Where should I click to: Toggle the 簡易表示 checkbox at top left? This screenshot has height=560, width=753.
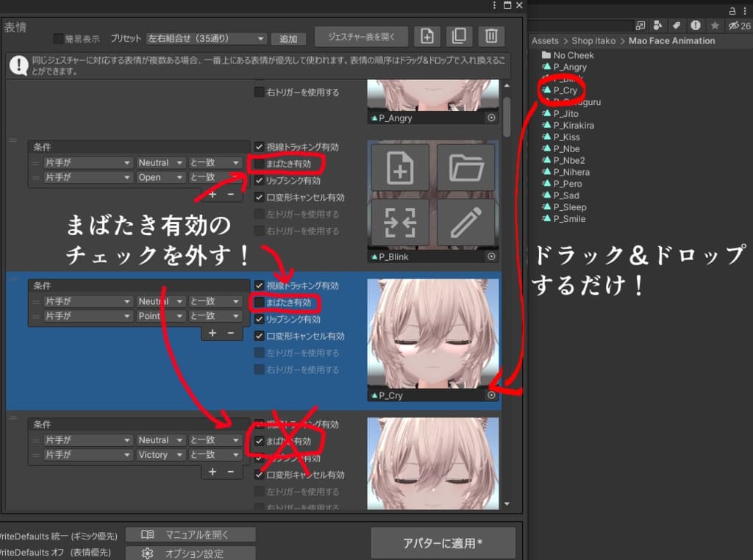click(x=57, y=39)
